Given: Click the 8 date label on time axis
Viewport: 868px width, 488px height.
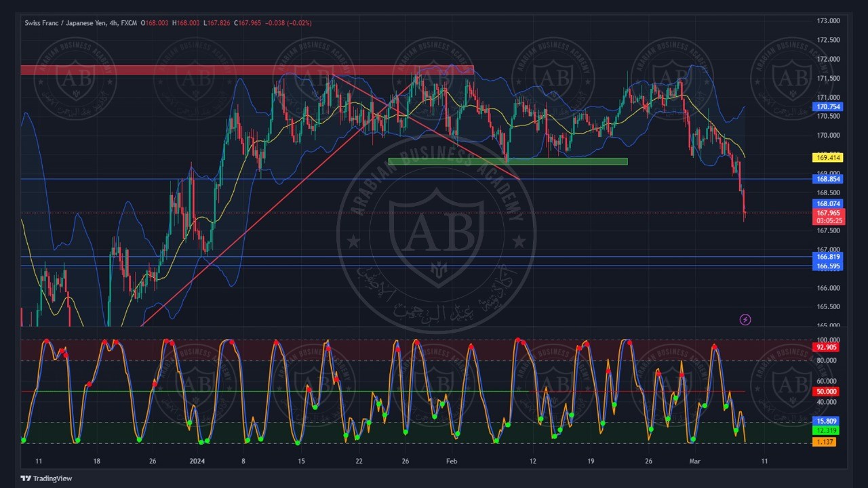Looking at the screenshot, I should point(243,461).
